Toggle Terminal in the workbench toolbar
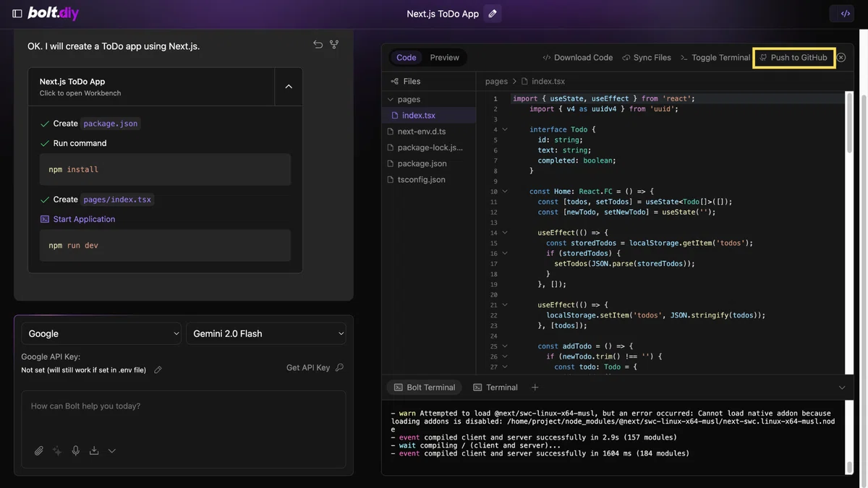Screen dimensions: 868x488 pos(715,58)
